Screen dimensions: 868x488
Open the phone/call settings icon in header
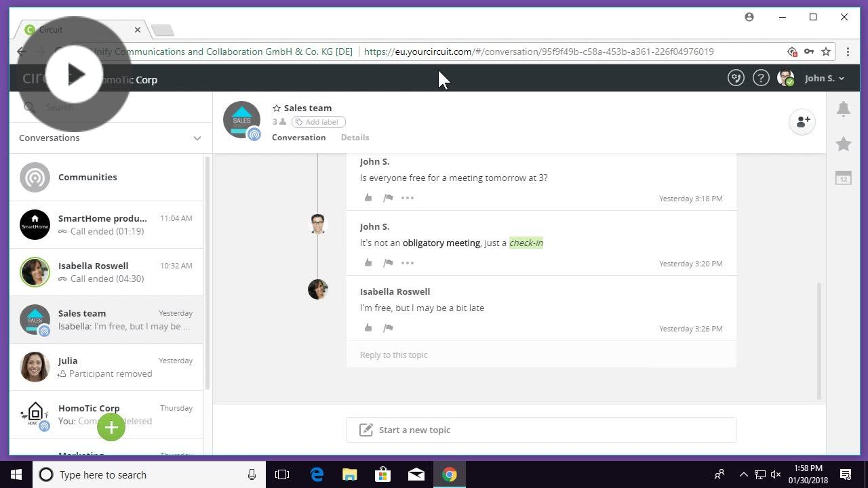736,78
